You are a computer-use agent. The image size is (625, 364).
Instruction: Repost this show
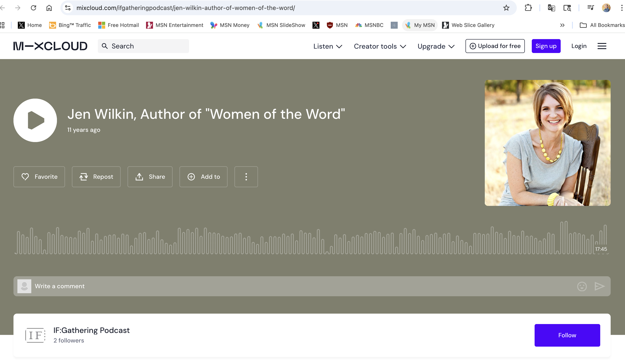96,177
